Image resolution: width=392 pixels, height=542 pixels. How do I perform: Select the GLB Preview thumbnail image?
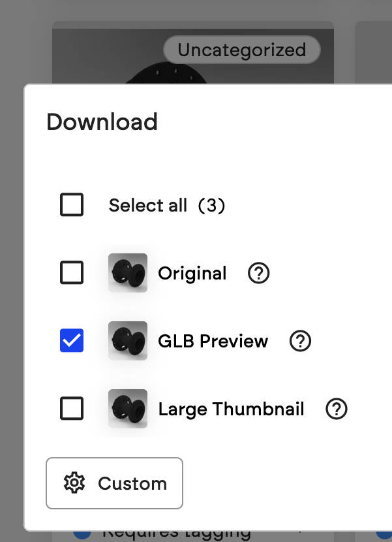coord(128,341)
